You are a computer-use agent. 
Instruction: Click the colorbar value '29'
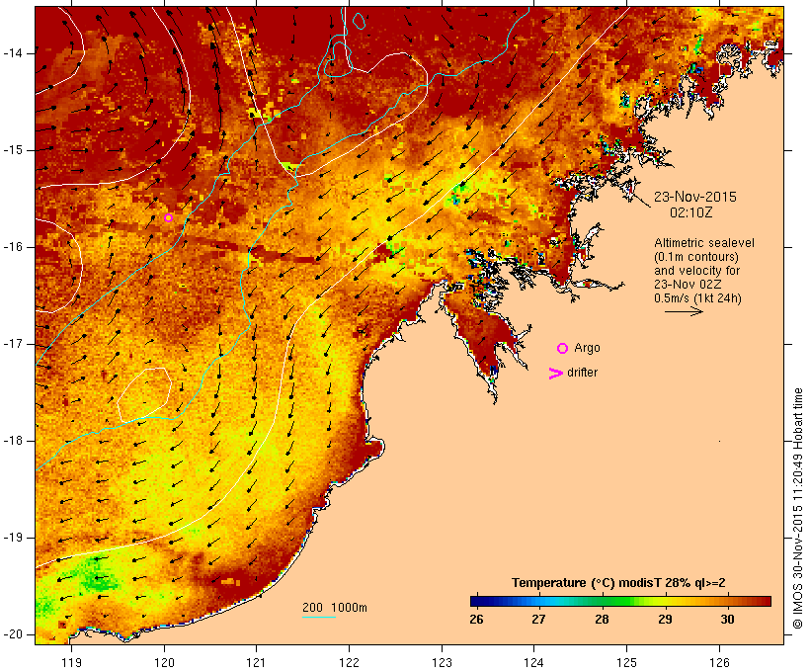[665, 620]
